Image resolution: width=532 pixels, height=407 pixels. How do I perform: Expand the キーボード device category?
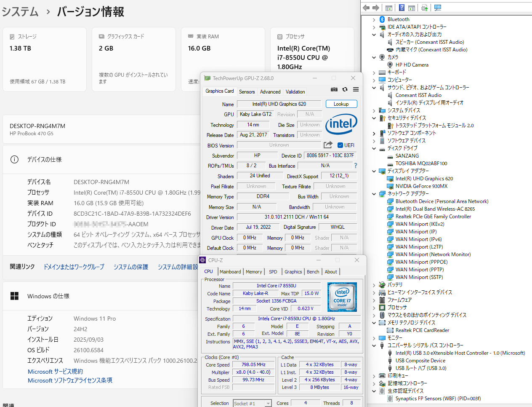pos(374,72)
